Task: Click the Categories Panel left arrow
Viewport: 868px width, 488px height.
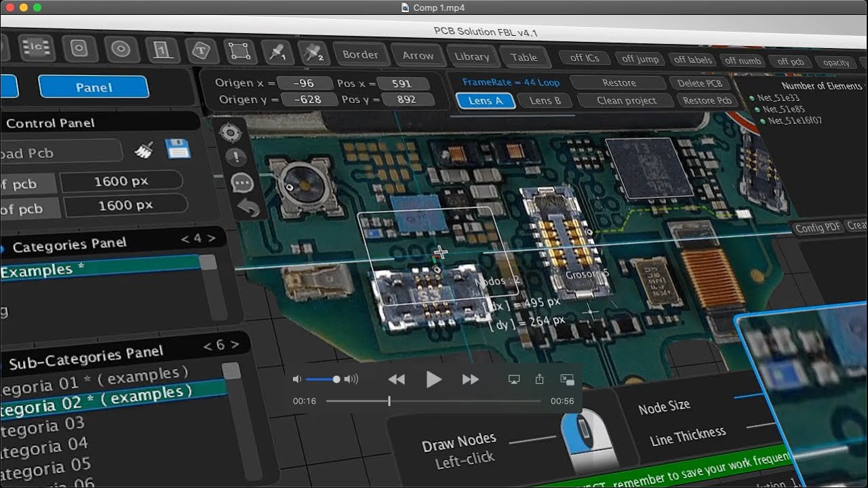Action: (185, 239)
